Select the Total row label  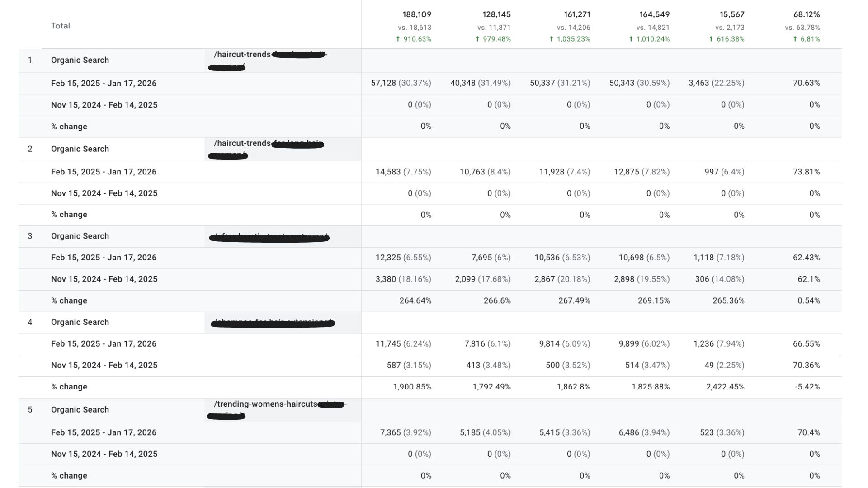(x=61, y=26)
